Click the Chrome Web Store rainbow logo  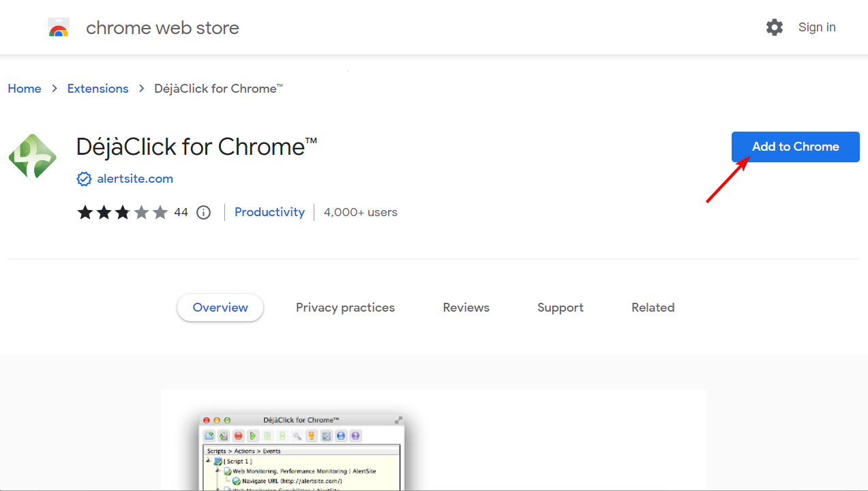[59, 28]
